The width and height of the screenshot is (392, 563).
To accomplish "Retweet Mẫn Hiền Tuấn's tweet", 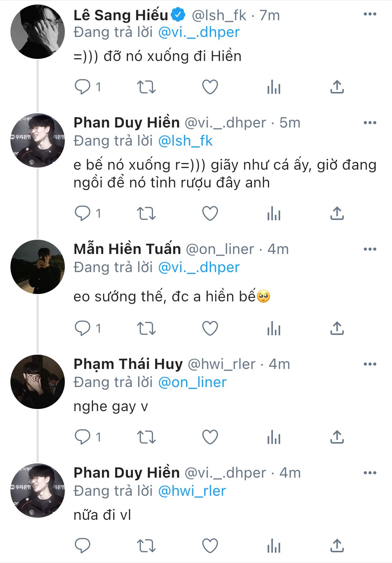I will tap(146, 328).
